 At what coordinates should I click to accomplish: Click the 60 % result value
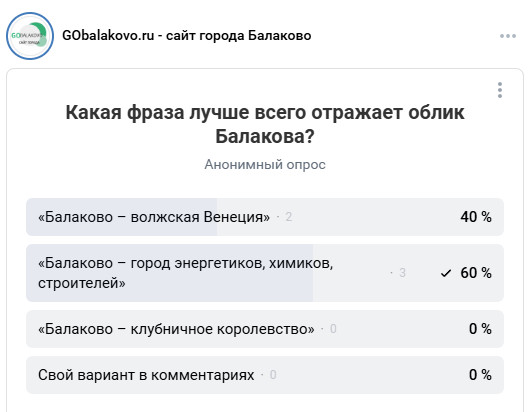point(476,273)
